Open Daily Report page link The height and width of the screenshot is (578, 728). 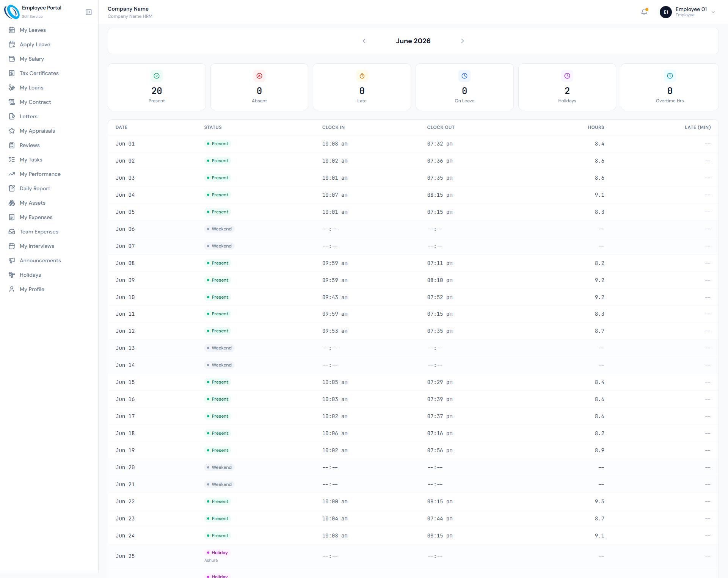(x=49, y=188)
